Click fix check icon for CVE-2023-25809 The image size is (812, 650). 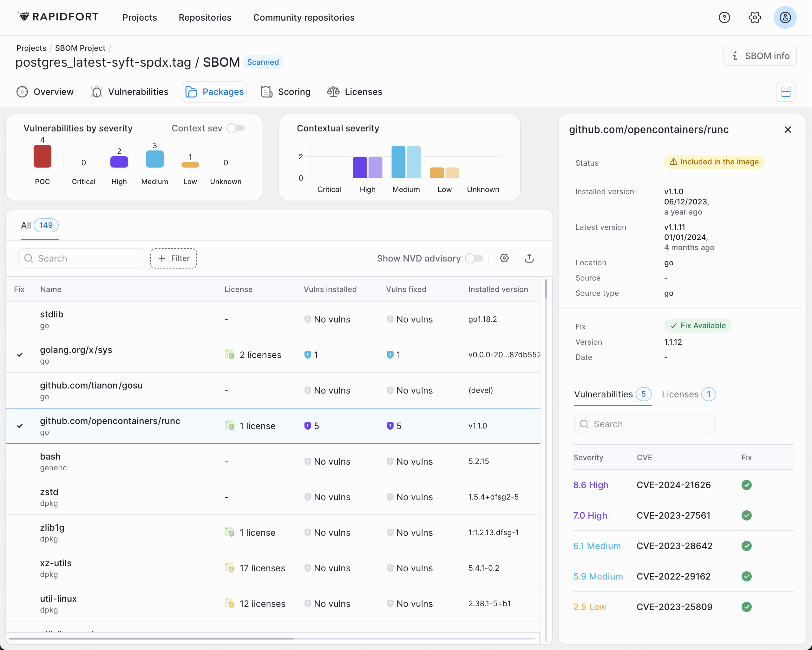tap(746, 607)
